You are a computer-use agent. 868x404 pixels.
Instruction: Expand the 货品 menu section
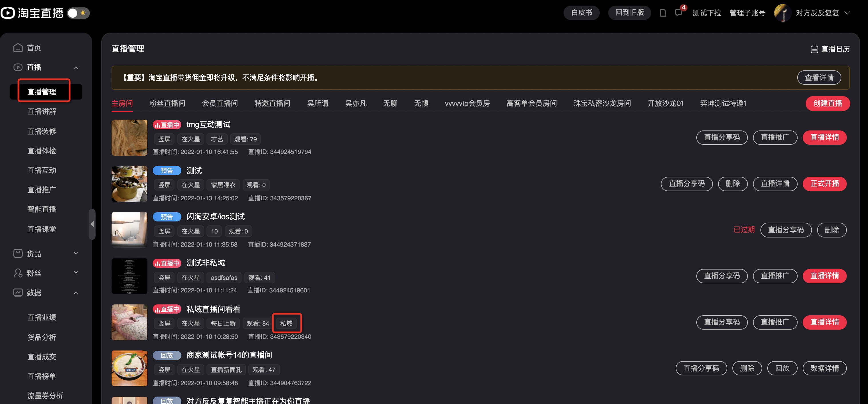coord(76,253)
